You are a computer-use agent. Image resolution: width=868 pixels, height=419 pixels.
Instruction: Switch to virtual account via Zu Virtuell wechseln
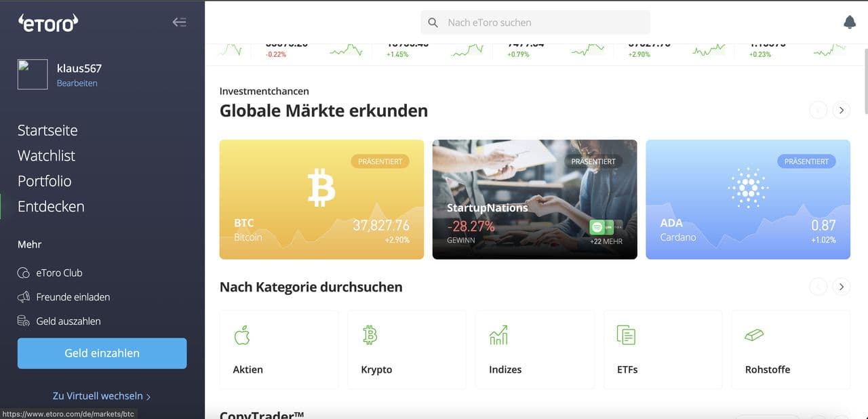point(102,395)
